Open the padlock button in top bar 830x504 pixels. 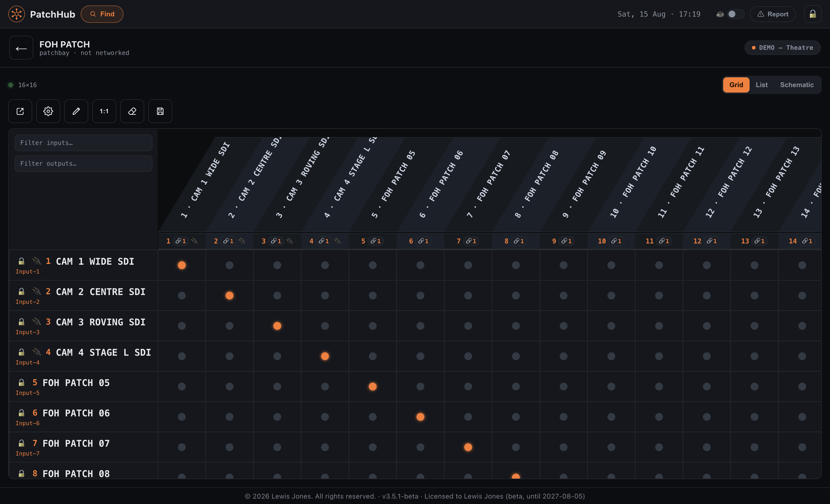point(813,14)
